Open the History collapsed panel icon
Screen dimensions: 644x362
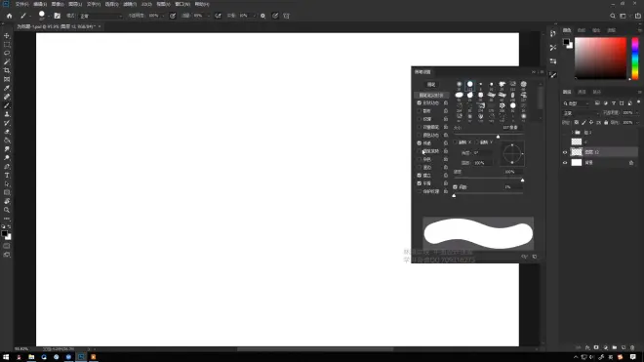pyautogui.click(x=553, y=33)
